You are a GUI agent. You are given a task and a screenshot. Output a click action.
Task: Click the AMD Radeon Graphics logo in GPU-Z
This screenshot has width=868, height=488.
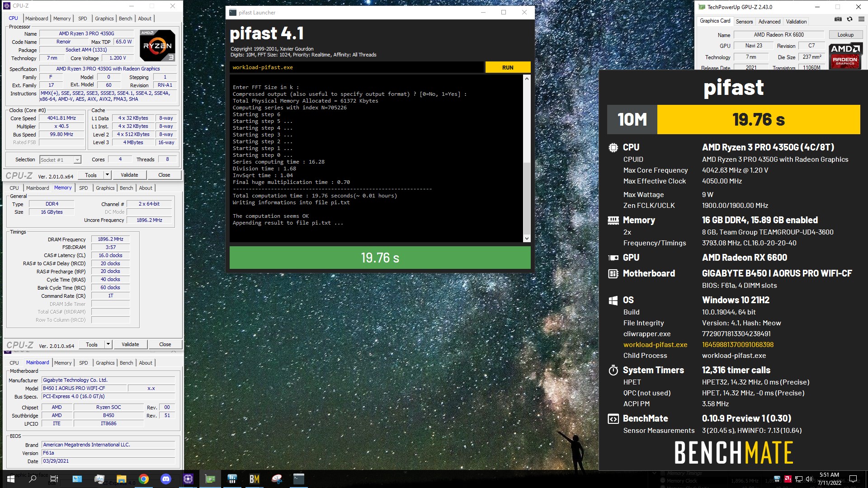(845, 56)
